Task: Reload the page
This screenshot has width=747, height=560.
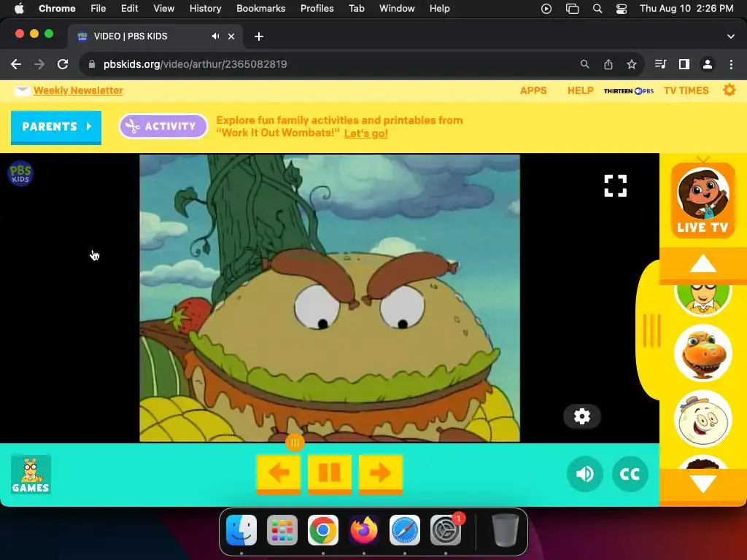Action: point(63,64)
